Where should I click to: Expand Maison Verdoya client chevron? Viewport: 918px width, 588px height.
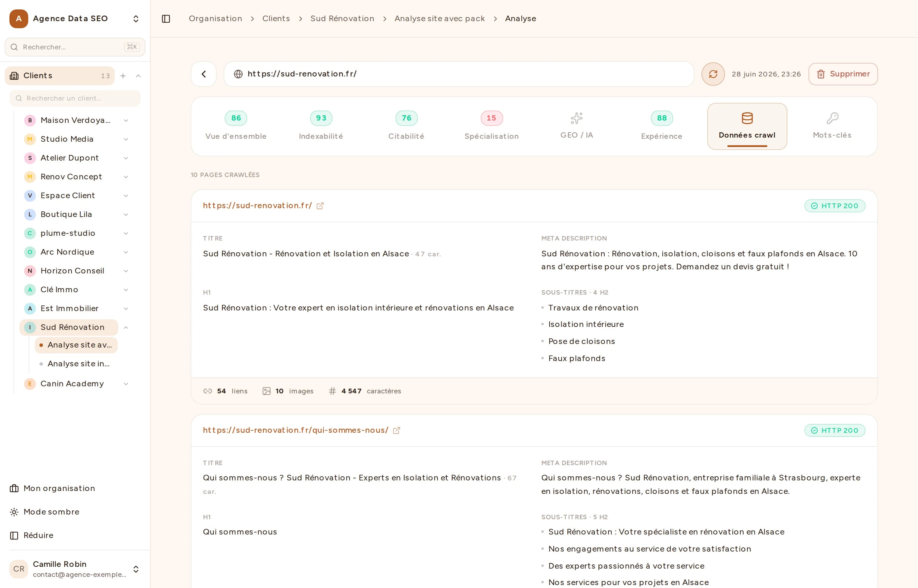[x=126, y=120]
